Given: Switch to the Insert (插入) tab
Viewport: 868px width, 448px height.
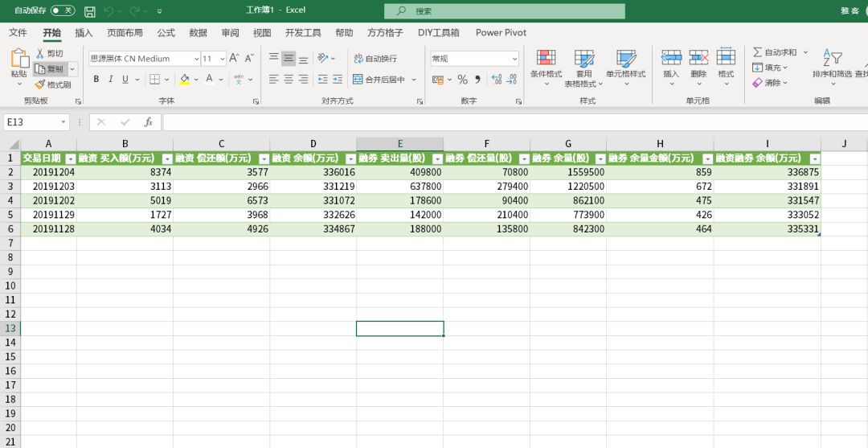Looking at the screenshot, I should [x=84, y=33].
